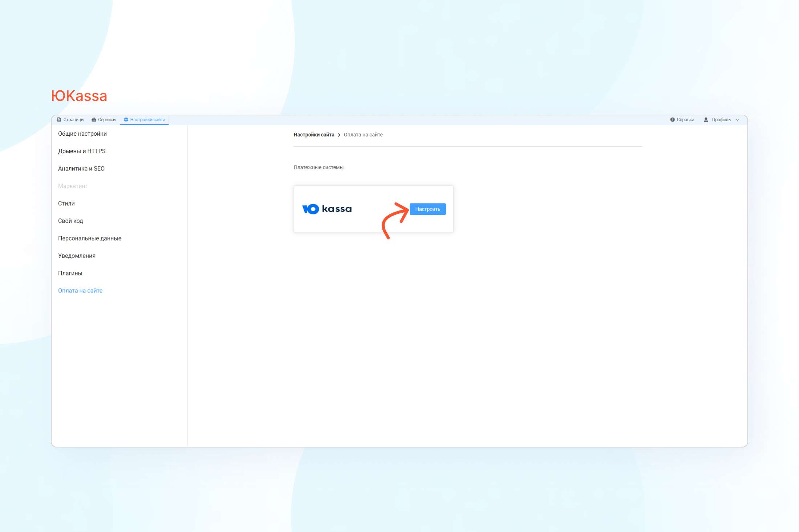The width and height of the screenshot is (799, 532).
Task: Open Свой код section
Action: pyautogui.click(x=70, y=221)
